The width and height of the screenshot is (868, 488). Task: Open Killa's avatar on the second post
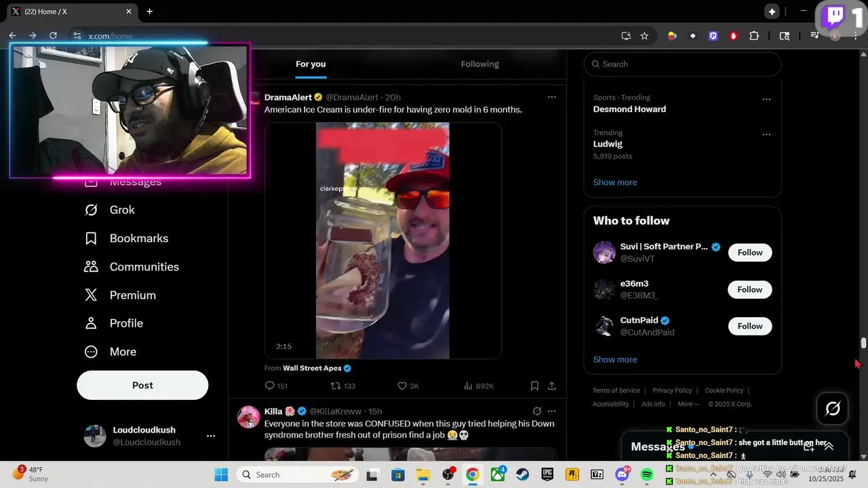tap(249, 417)
